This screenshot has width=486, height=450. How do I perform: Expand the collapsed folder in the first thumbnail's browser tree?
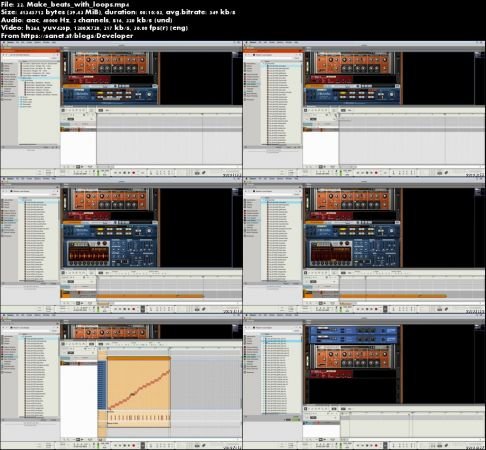pos(21,97)
